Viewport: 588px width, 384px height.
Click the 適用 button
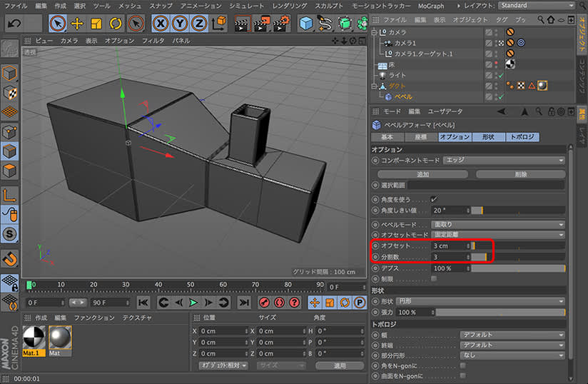coord(340,365)
